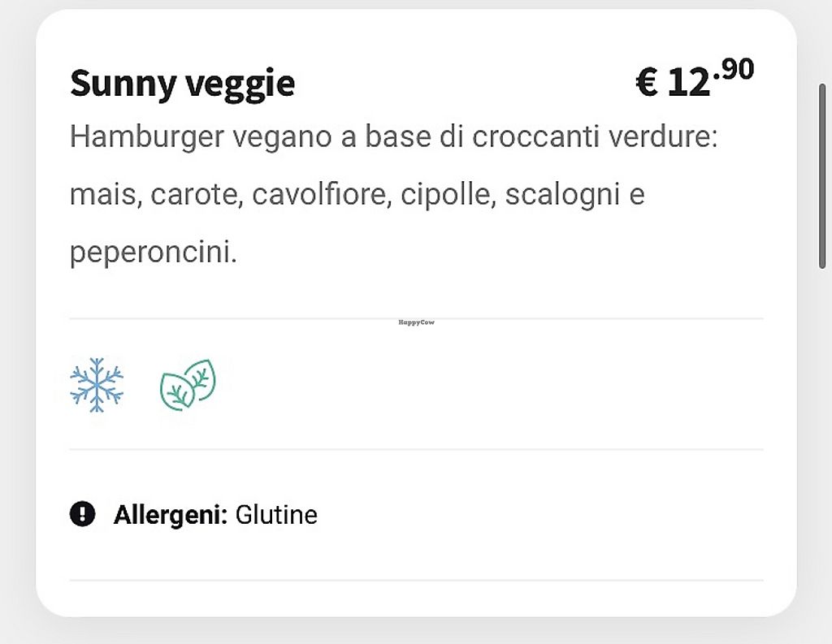Click the word carote in the ingredients
The width and height of the screenshot is (832, 644).
[x=193, y=196]
